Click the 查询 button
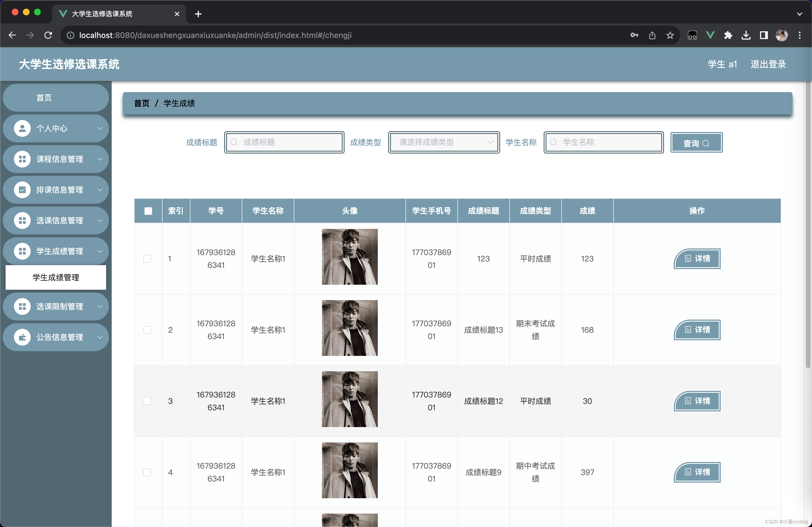Image resolution: width=812 pixels, height=527 pixels. [696, 143]
